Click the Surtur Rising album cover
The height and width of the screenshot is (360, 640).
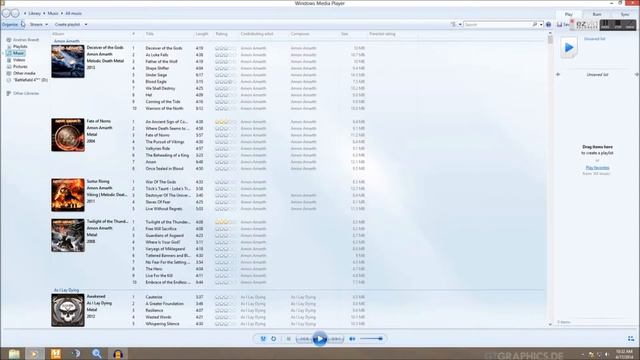[x=68, y=195]
